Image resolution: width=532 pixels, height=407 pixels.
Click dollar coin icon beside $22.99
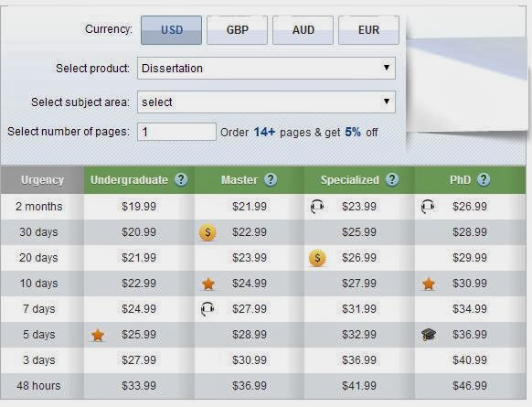click(207, 232)
